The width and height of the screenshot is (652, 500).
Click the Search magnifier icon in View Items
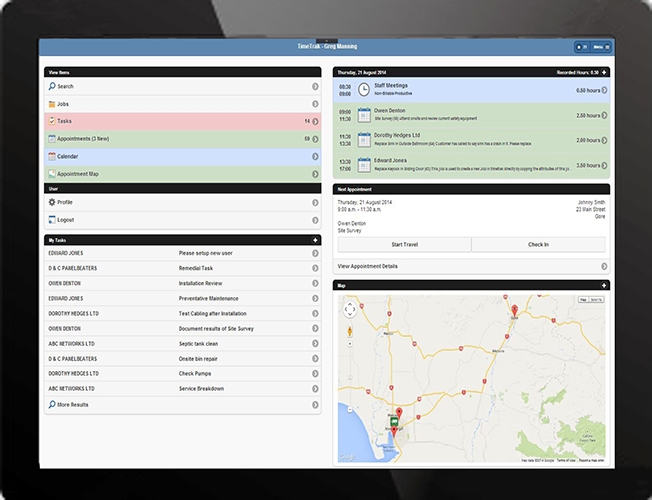click(52, 87)
